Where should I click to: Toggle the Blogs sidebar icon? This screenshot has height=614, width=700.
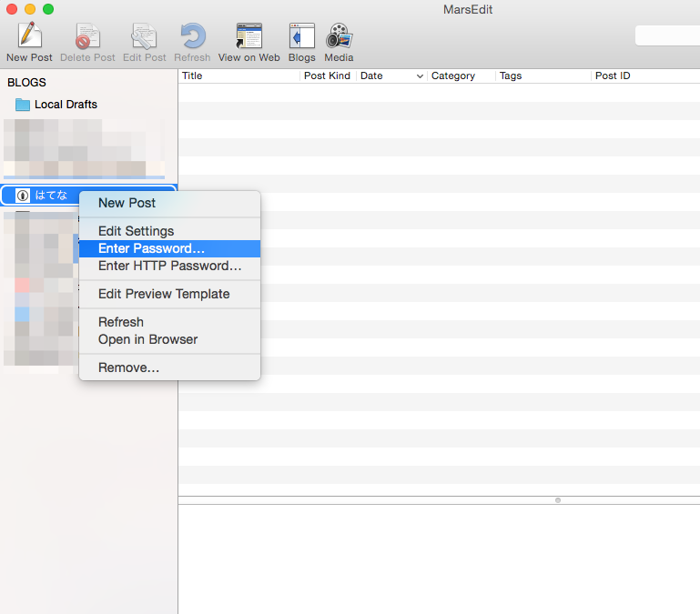tap(302, 35)
